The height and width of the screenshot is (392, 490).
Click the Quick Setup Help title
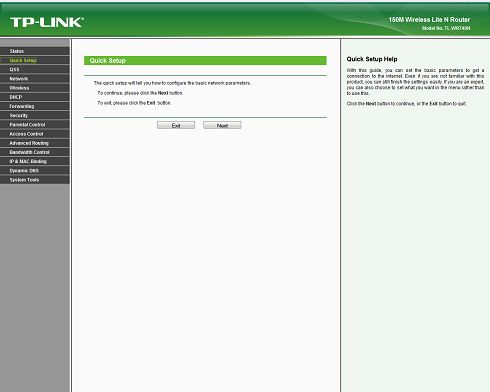tap(372, 59)
